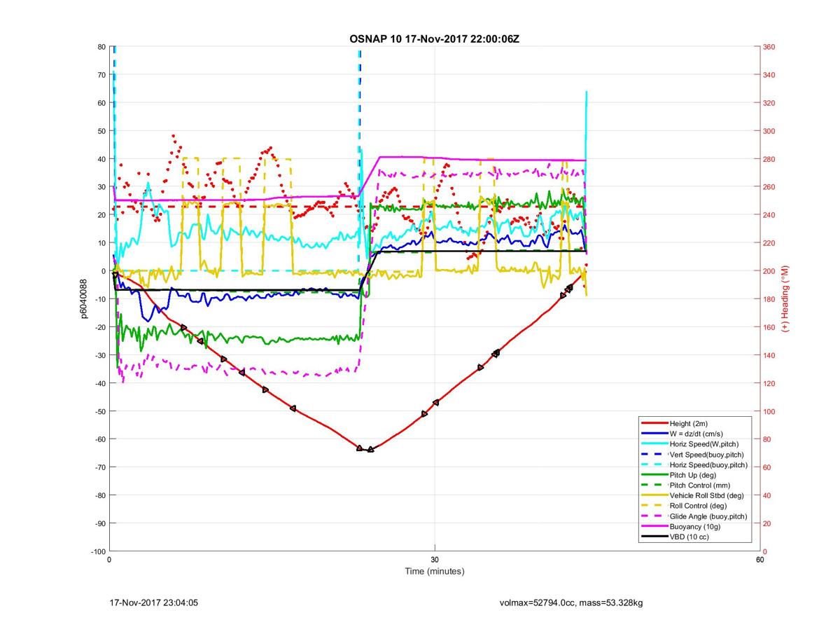Select the Time (minutes) axis label
840x620 pixels.
click(x=435, y=571)
